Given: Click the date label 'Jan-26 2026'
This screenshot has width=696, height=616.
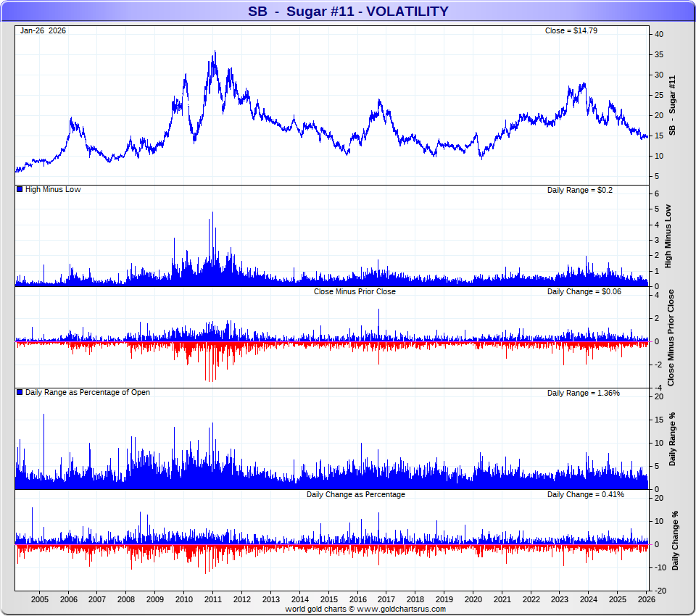Looking at the screenshot, I should tap(43, 30).
